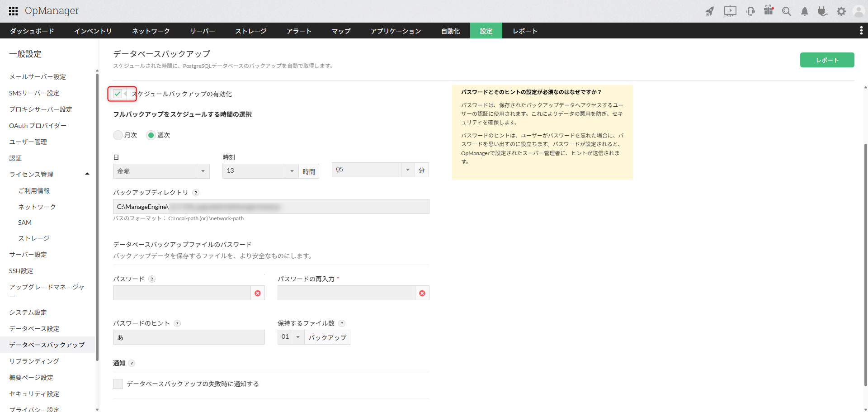Click the power plug integrations icon
This screenshot has height=412, width=868.
pyautogui.click(x=822, y=11)
